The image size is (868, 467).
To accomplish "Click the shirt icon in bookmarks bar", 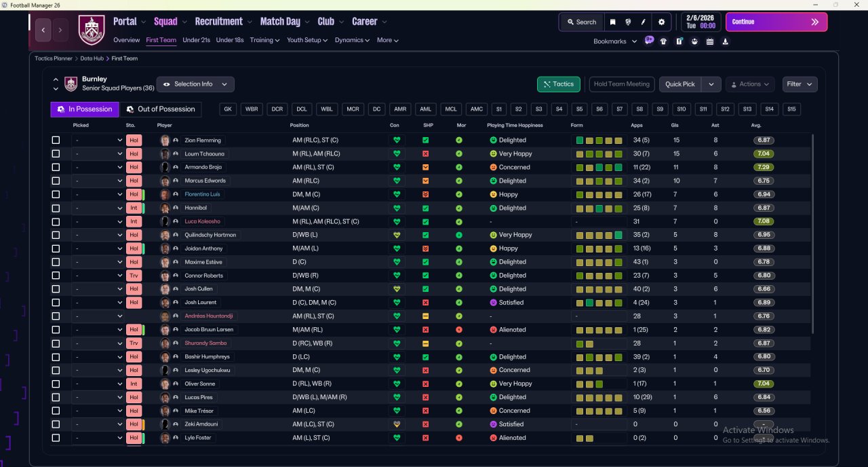I will pos(663,41).
